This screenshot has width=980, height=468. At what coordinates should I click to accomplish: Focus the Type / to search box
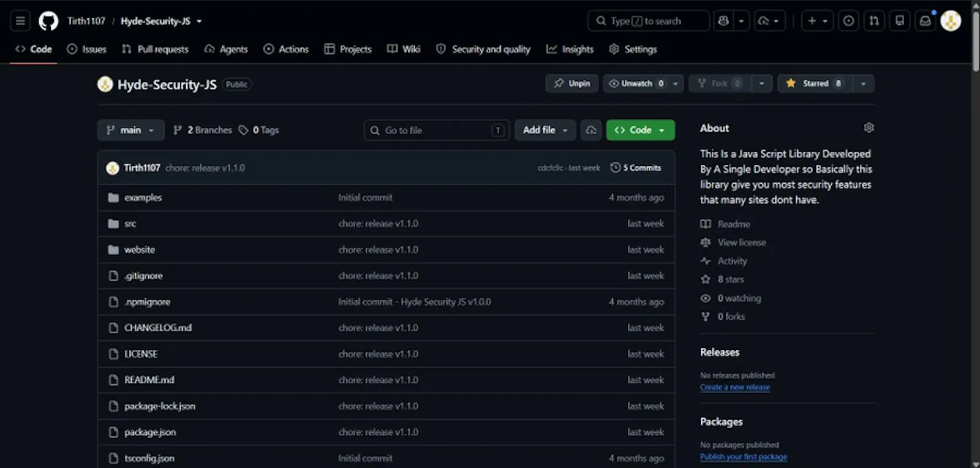pos(648,21)
